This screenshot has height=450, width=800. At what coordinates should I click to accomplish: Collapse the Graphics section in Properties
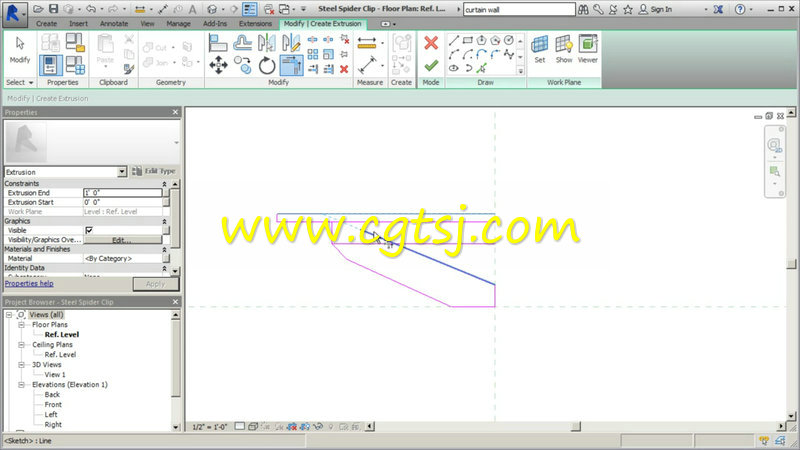(164, 221)
